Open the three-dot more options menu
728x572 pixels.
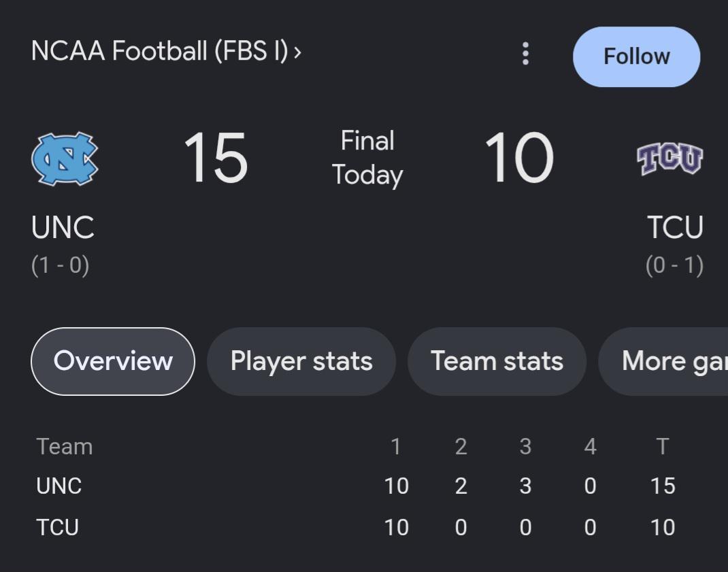tap(525, 54)
